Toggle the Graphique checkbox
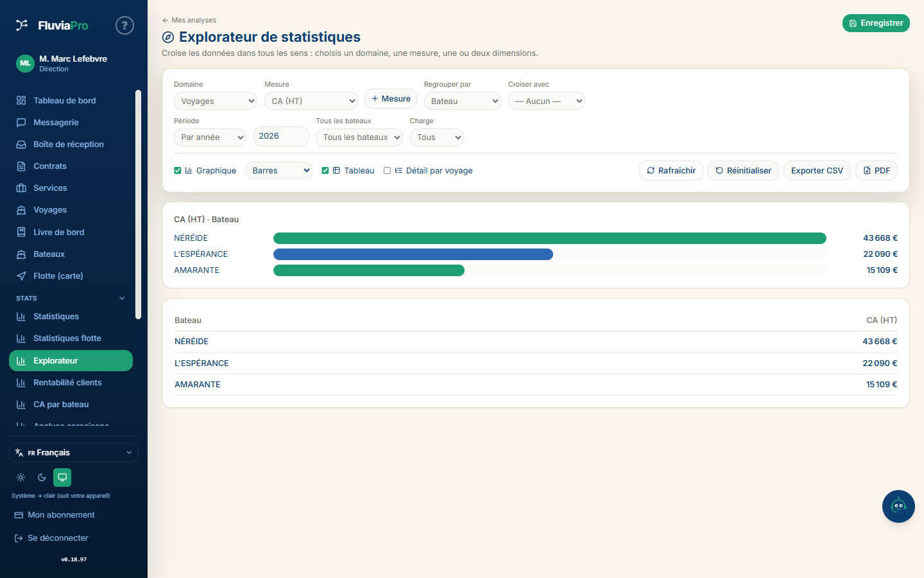 coord(178,171)
